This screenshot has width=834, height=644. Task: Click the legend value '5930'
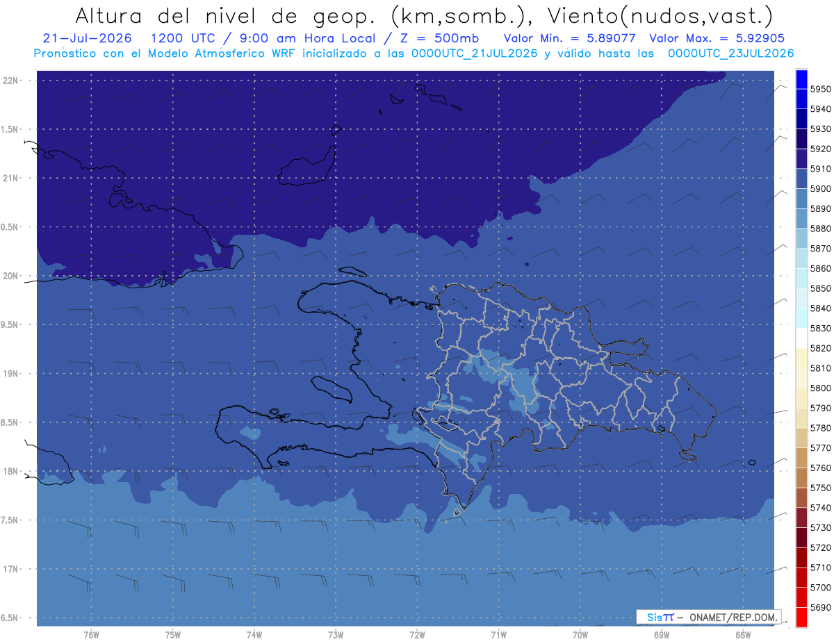[820, 129]
